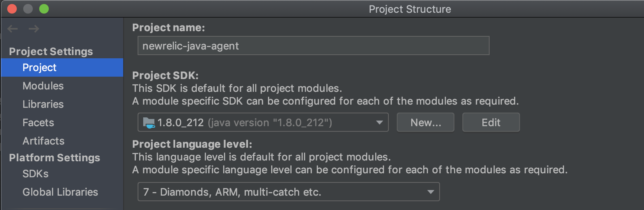The width and height of the screenshot is (644, 210).
Task: Minimize the Project Structure window
Action: 28,9
